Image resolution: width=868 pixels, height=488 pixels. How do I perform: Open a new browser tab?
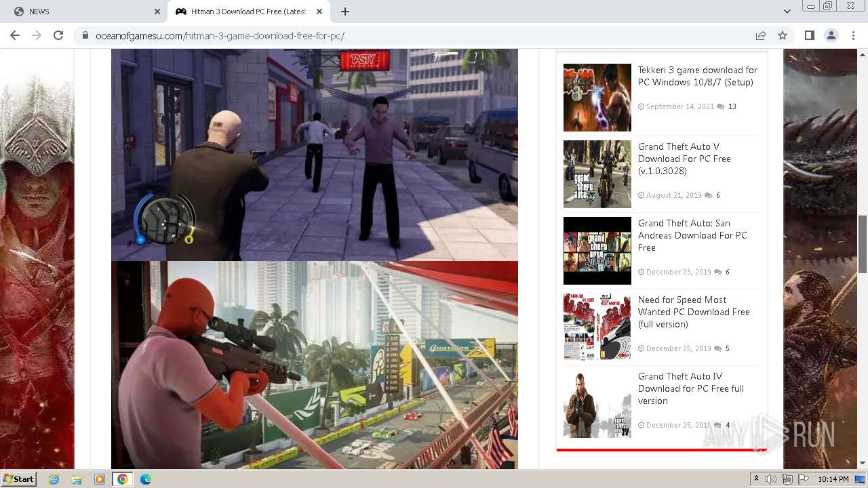(x=345, y=12)
